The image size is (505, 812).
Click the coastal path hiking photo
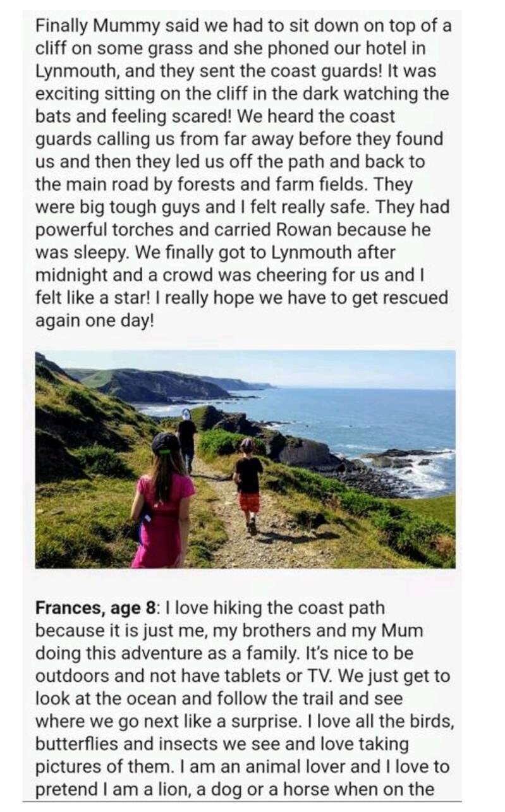(245, 459)
